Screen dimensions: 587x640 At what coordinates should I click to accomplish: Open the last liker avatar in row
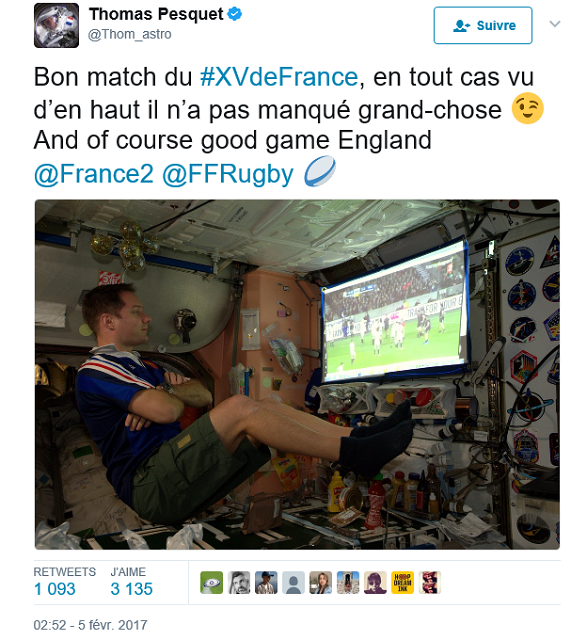coord(429,582)
